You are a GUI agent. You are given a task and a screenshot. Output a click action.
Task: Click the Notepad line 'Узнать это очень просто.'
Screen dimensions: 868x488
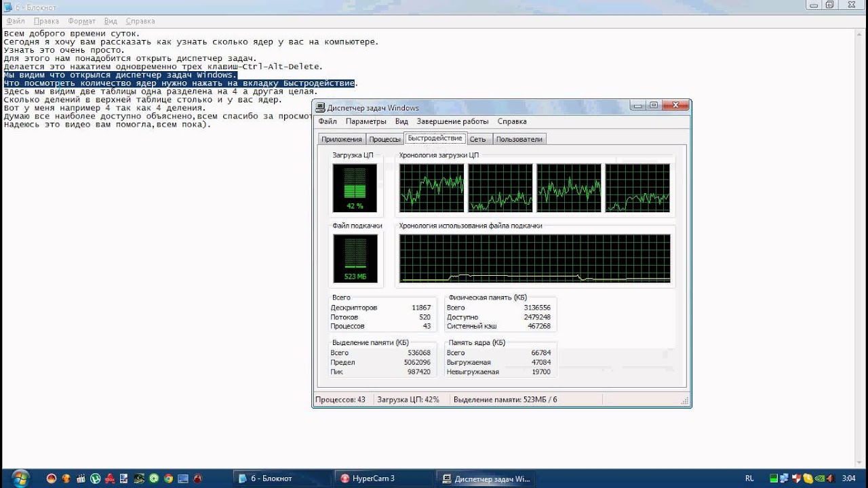[64, 50]
